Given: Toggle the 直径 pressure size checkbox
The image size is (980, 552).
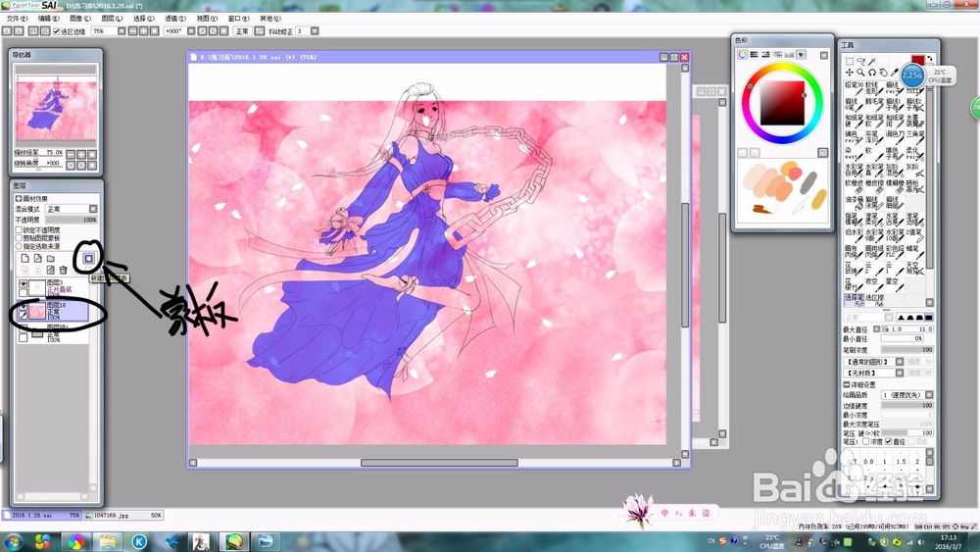Looking at the screenshot, I should coord(888,441).
